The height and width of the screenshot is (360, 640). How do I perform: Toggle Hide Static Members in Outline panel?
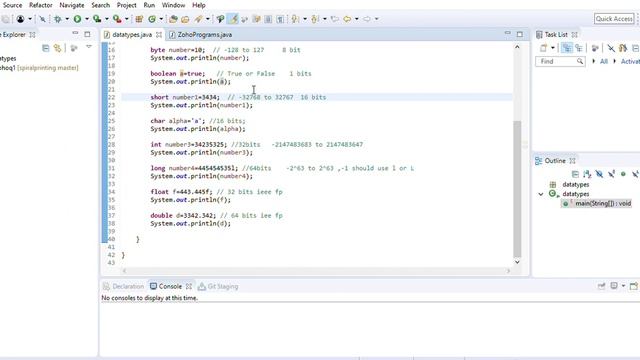coord(611,174)
